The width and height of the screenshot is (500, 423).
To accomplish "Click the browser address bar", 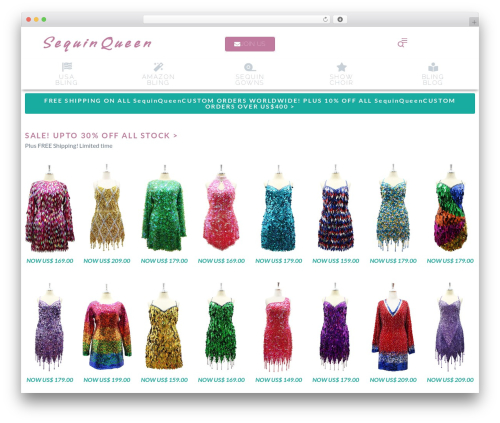I will click(236, 19).
